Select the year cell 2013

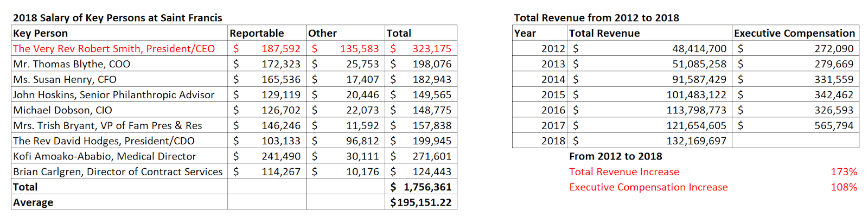point(540,64)
